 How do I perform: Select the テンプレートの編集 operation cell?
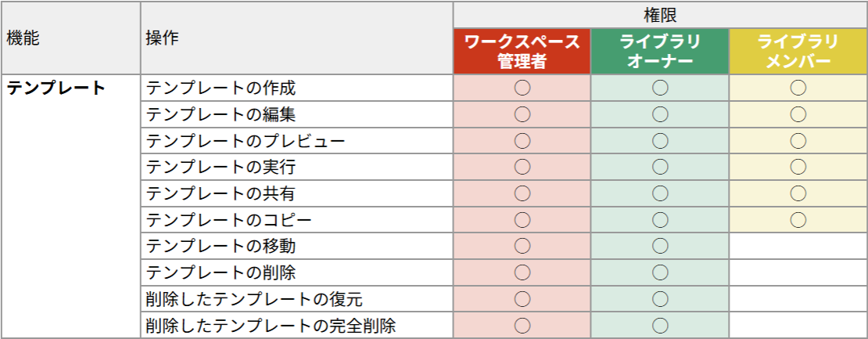tap(221, 114)
